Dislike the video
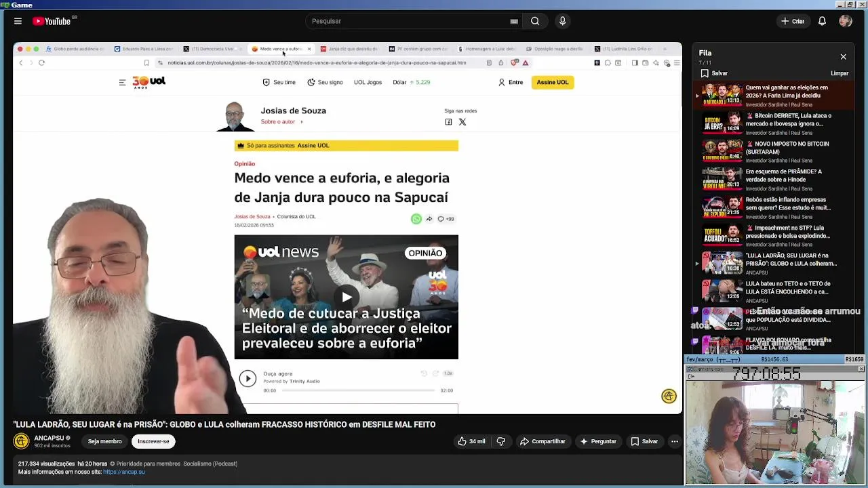This screenshot has width=868, height=488. [501, 441]
